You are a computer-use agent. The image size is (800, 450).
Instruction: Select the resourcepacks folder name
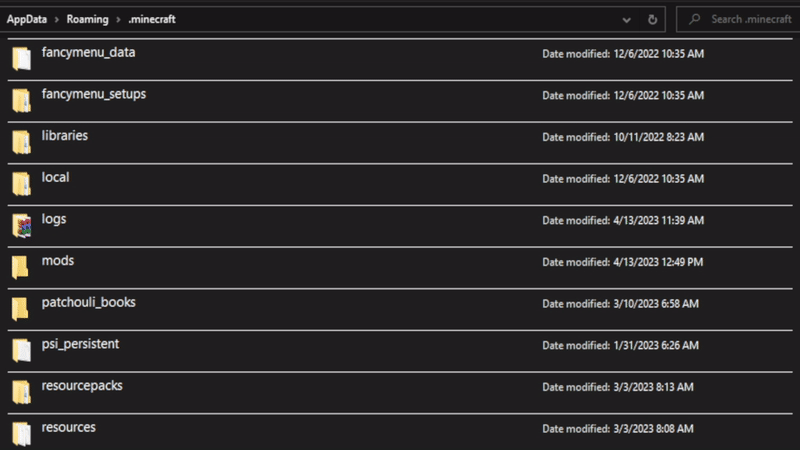pyautogui.click(x=82, y=386)
